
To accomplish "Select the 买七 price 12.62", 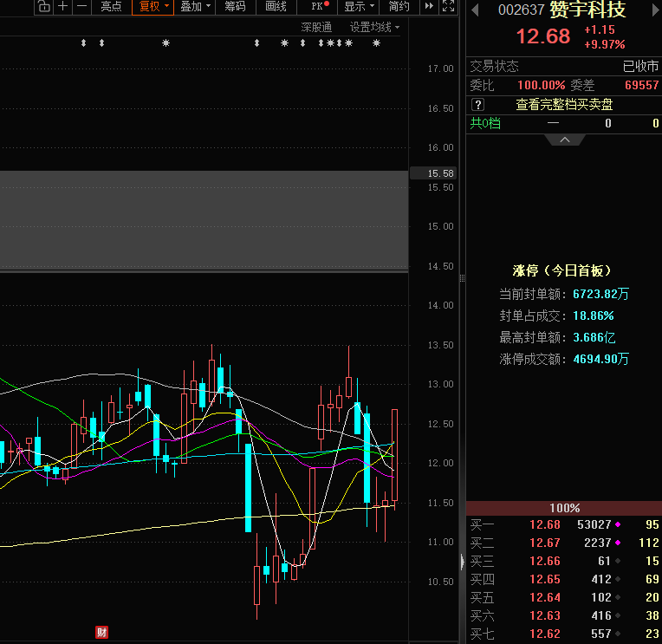I will tap(545, 634).
